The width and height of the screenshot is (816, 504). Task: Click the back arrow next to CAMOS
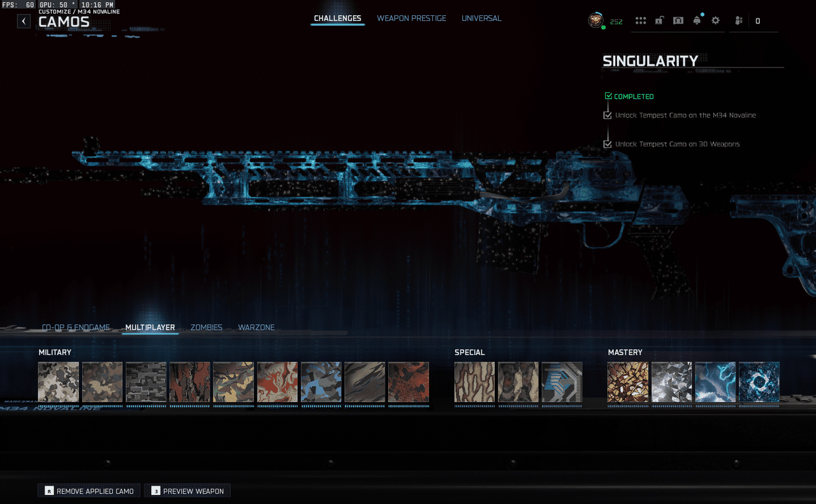[x=24, y=21]
